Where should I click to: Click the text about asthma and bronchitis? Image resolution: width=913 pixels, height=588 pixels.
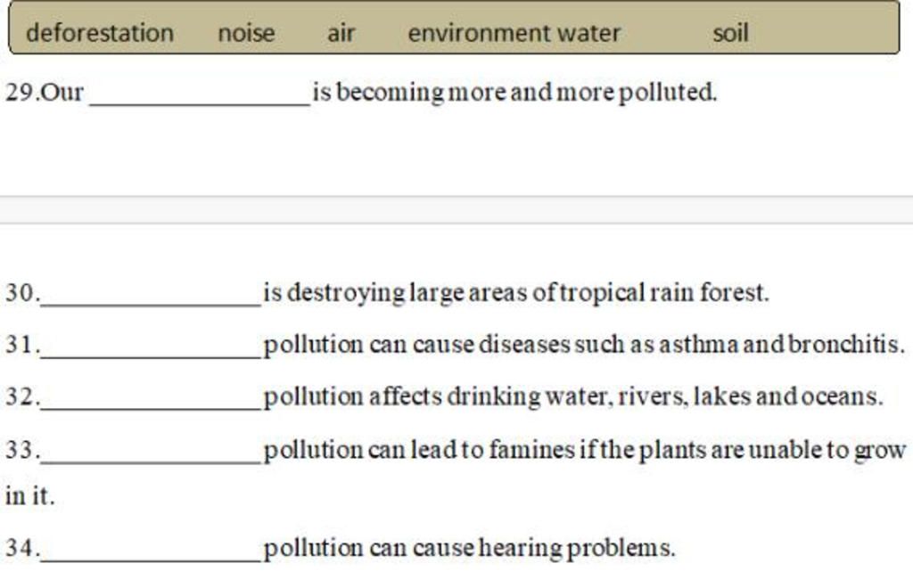pyautogui.click(x=584, y=345)
